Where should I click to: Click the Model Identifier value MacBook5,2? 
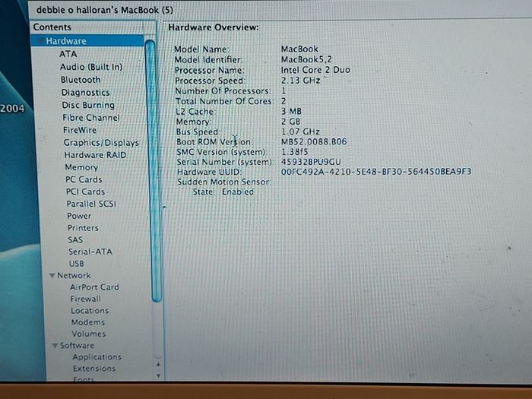click(x=306, y=59)
